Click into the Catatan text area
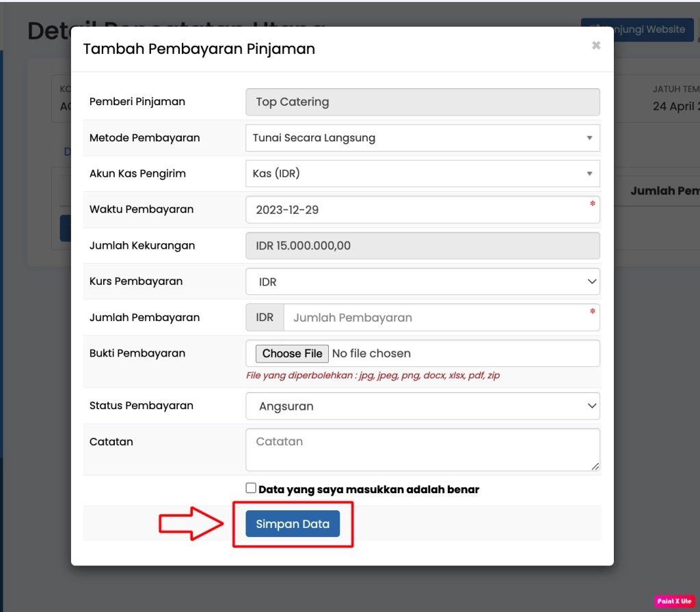The width and height of the screenshot is (700, 612). click(x=422, y=449)
